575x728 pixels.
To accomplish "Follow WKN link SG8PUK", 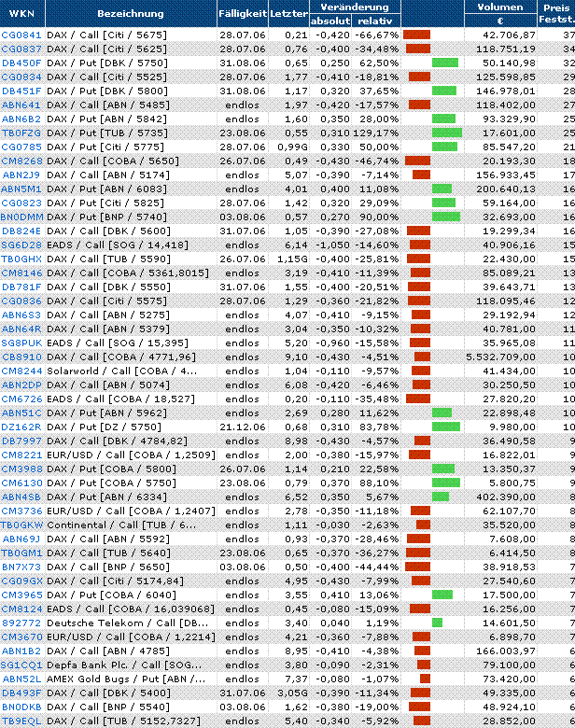I will coord(21,343).
